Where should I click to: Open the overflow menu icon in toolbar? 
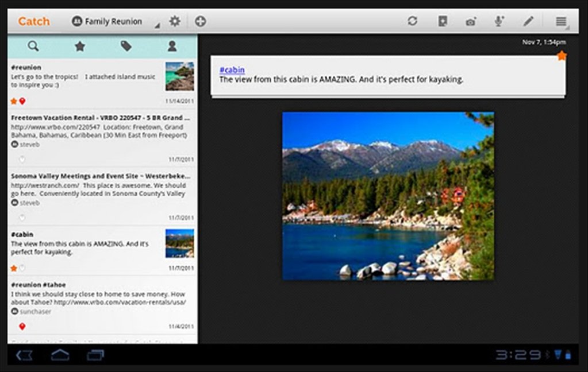(x=561, y=21)
